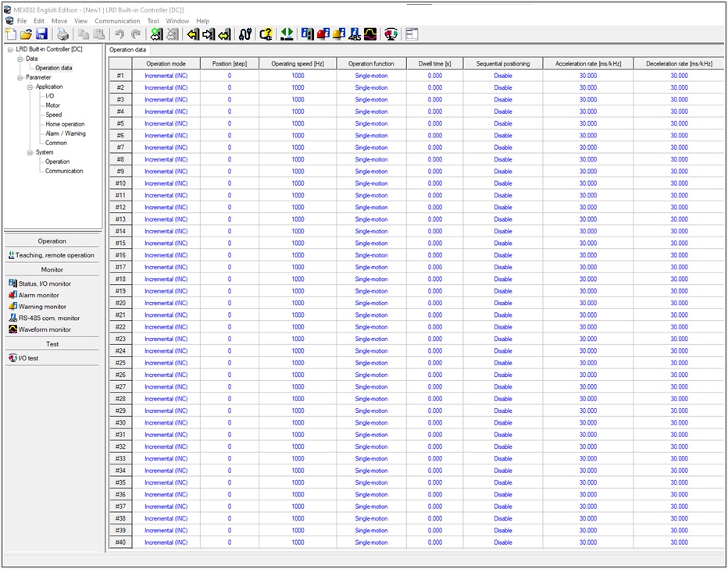Select Home operation in the parameter tree
Viewport: 728px width, 569px height.
pos(65,124)
